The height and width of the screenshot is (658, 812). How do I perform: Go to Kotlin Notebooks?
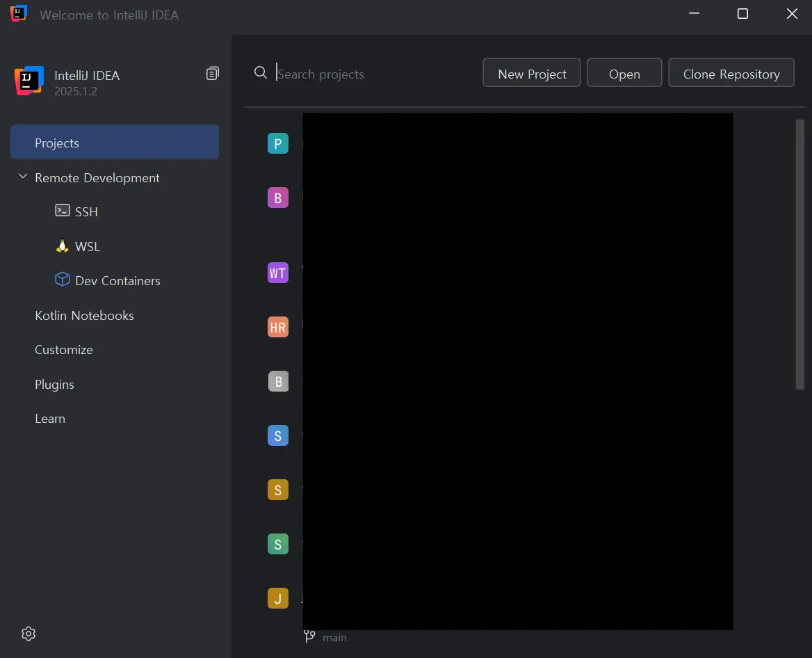[x=84, y=316]
